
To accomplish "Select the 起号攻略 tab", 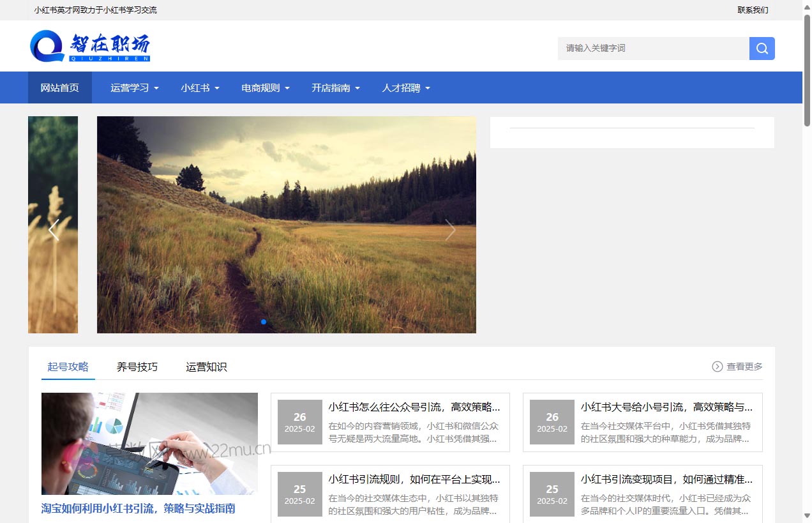I will pos(68,367).
